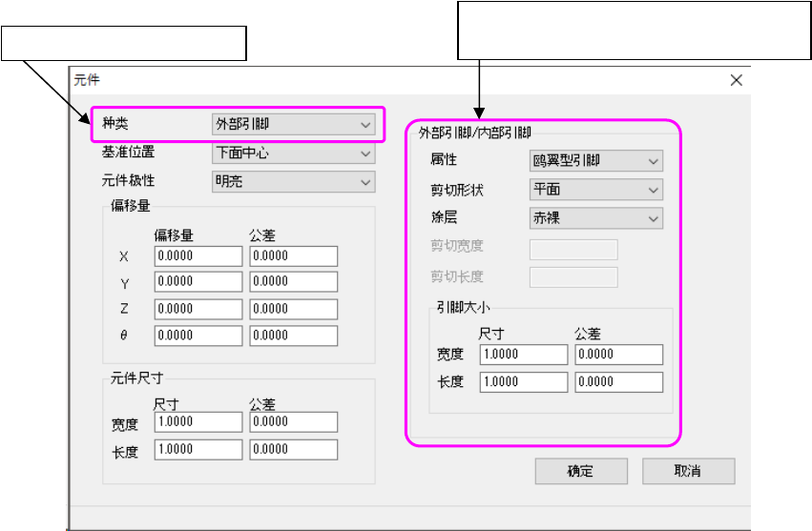Click the Z 偏移量 input field

(x=198, y=309)
